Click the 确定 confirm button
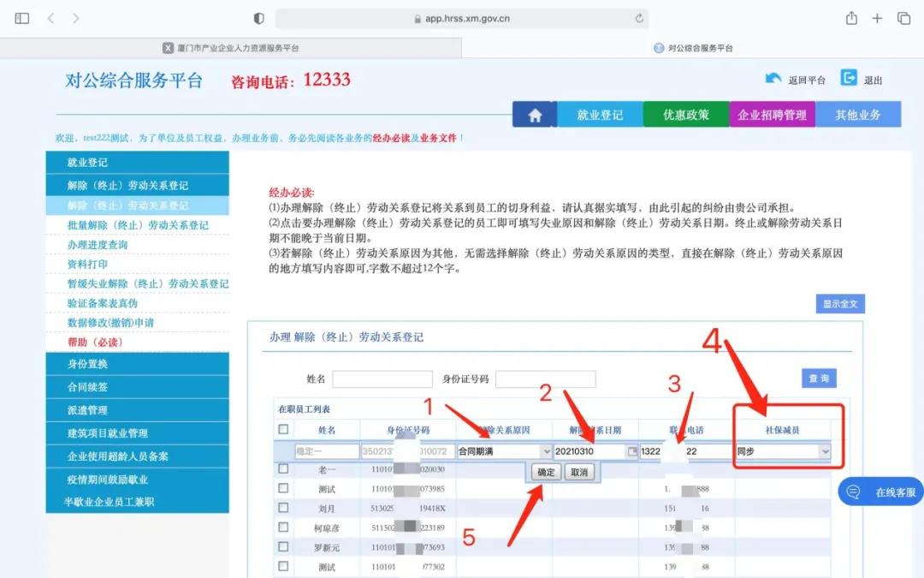 tap(545, 472)
